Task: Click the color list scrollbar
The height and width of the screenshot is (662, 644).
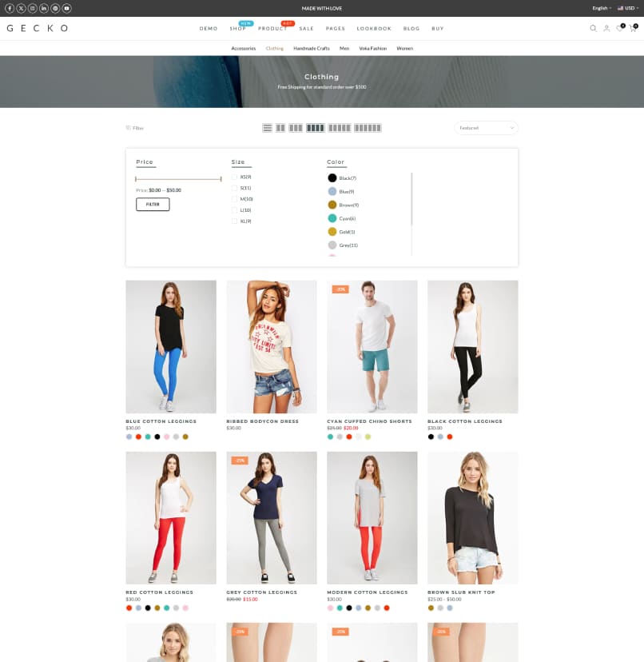Action: (x=412, y=199)
